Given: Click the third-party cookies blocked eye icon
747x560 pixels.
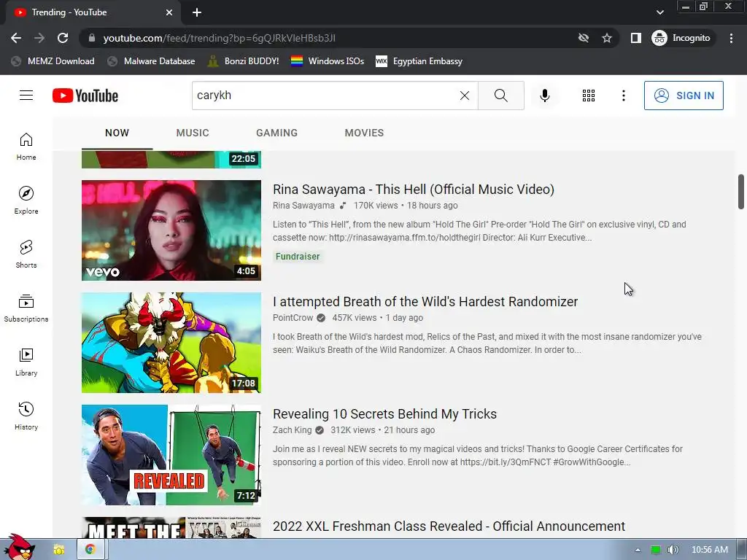Looking at the screenshot, I should tap(583, 38).
